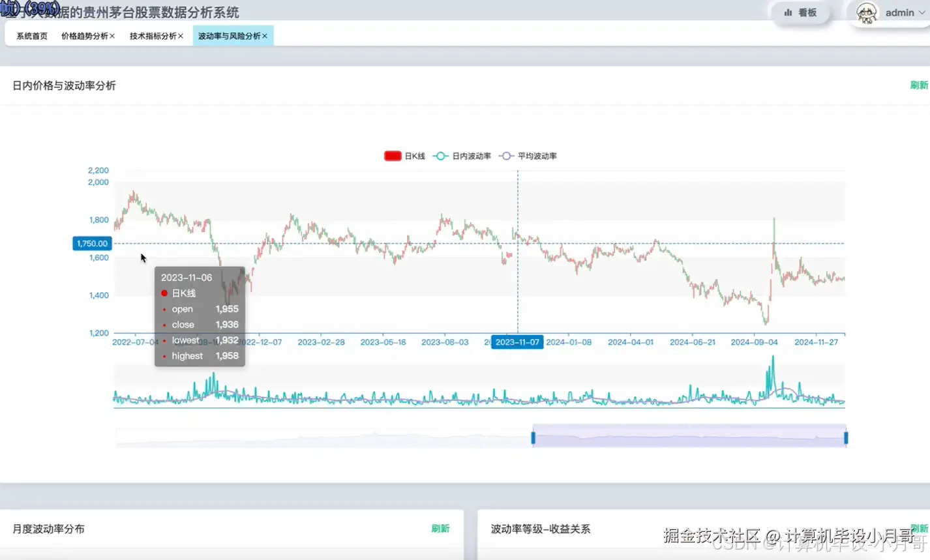The height and width of the screenshot is (560, 930).
Task: Switch to the 技术指标分析 tab
Action: [153, 36]
